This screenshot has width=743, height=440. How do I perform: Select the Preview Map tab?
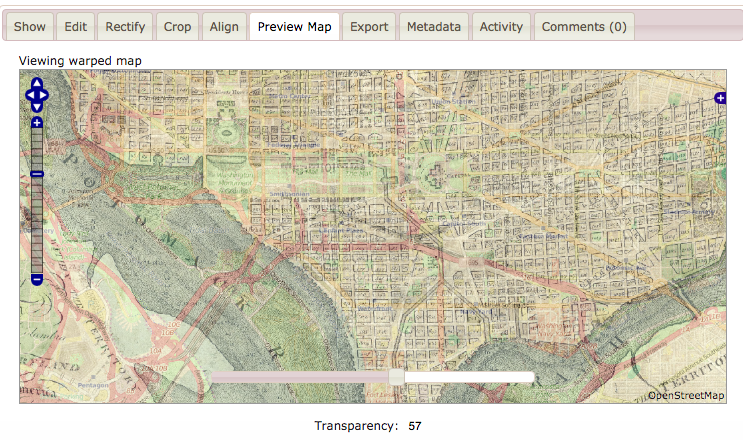tap(294, 26)
